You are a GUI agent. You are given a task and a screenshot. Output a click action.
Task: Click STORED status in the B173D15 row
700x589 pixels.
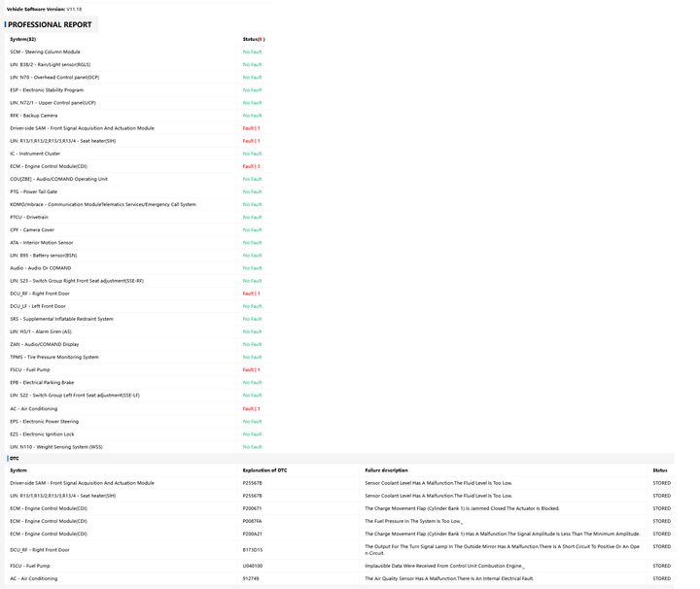pyautogui.click(x=662, y=546)
